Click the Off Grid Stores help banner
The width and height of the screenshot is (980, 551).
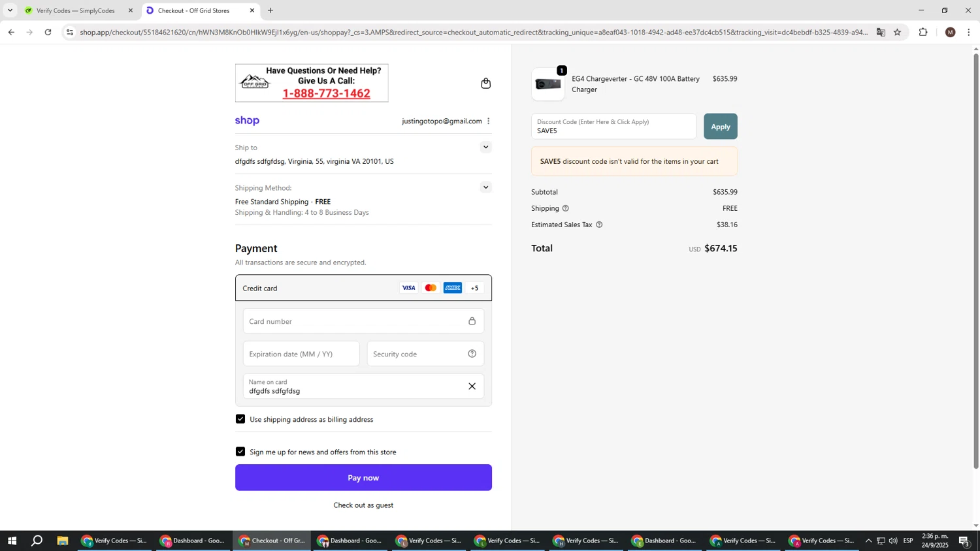click(x=312, y=83)
